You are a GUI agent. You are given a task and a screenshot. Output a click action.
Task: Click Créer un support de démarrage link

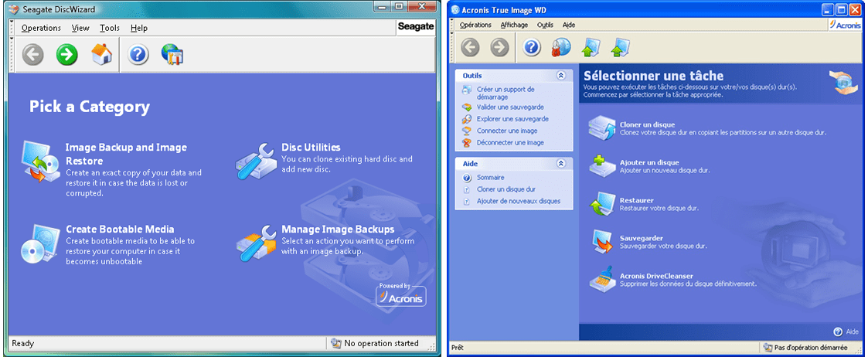coord(505,93)
